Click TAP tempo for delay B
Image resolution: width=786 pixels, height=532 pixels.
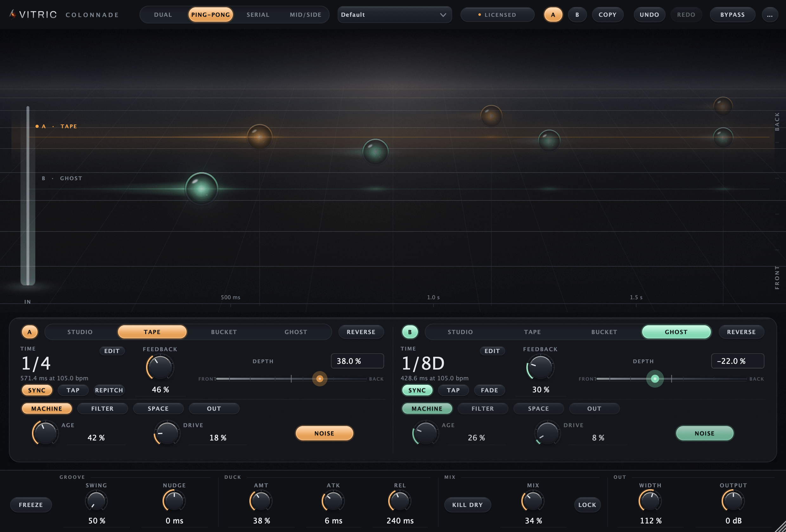tap(453, 390)
